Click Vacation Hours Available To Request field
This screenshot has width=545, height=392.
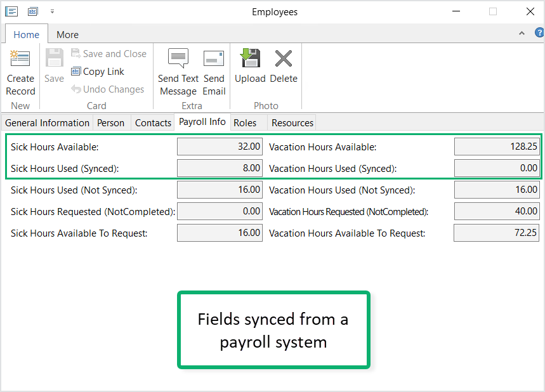[x=496, y=233]
